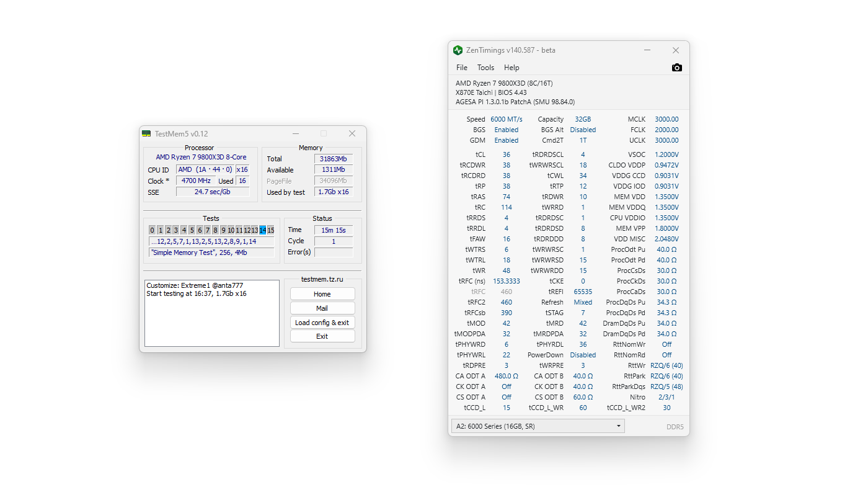Select test number 0 box
The image size is (868, 487).
pos(152,230)
